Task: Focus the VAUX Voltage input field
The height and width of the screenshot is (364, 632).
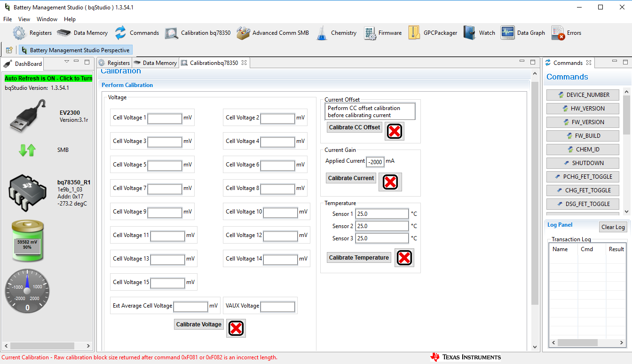Action: point(277,307)
